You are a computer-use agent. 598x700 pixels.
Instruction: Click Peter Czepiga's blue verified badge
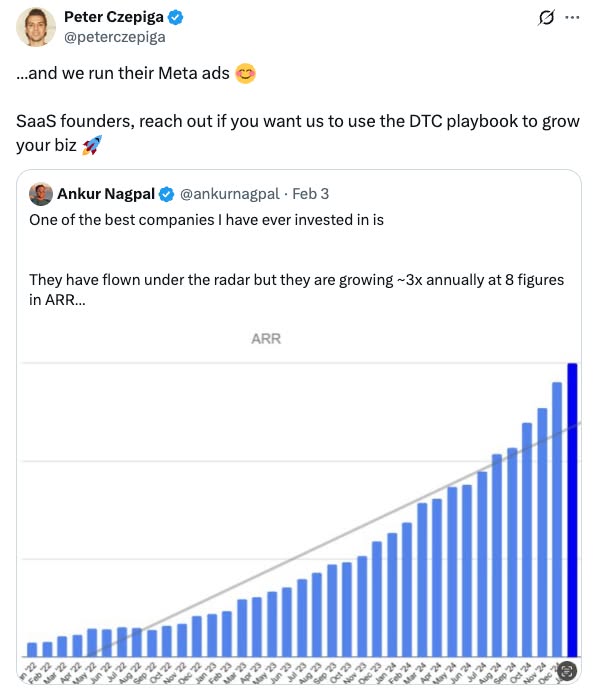click(x=175, y=17)
